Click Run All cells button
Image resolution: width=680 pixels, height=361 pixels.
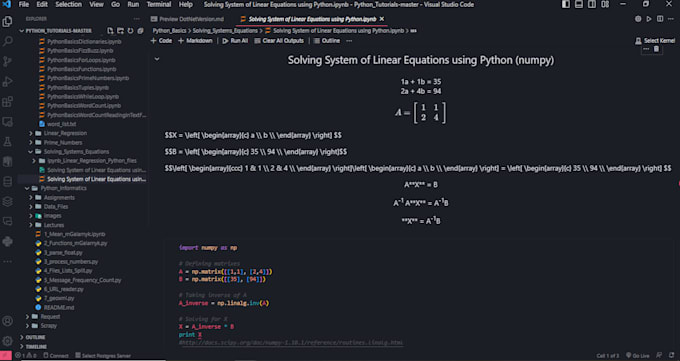235,41
